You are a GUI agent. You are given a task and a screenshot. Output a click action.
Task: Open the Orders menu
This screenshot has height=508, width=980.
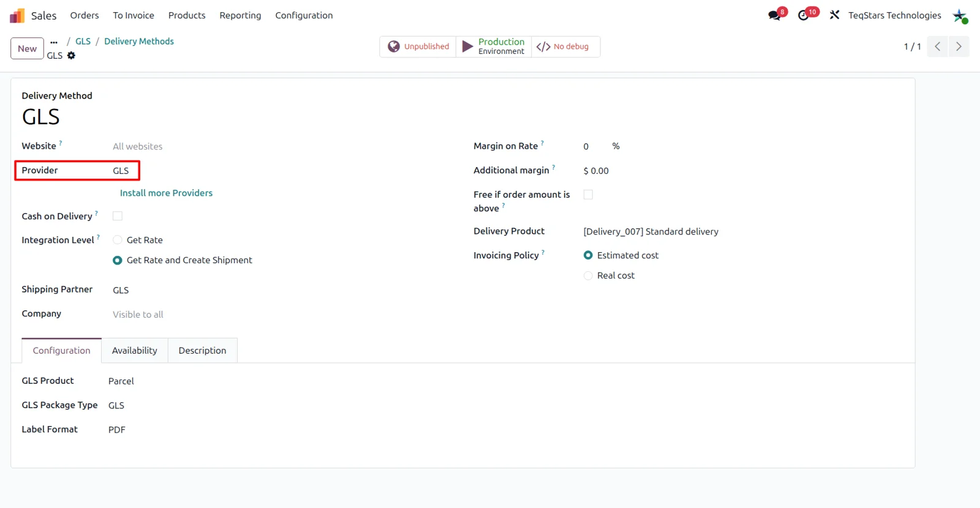(x=85, y=15)
